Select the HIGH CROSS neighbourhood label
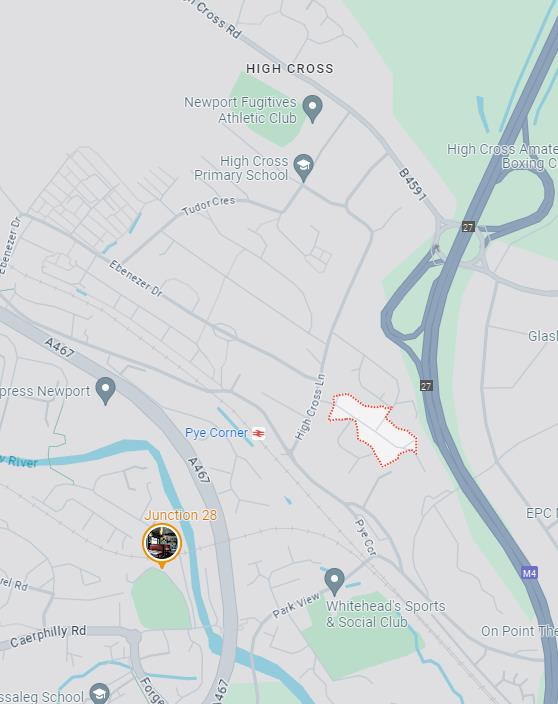The image size is (558, 704). (290, 69)
